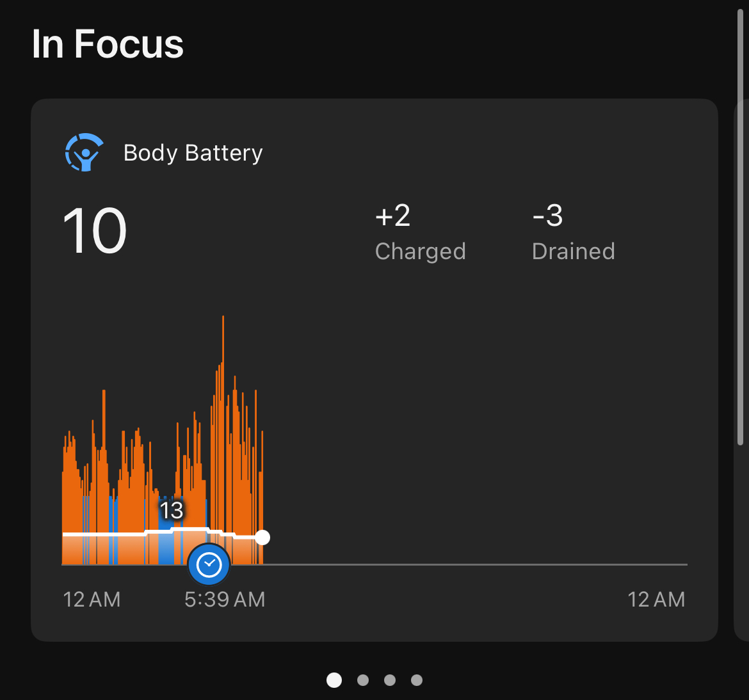Tap the blue clock marker on the timeline
The width and height of the screenshot is (749, 700).
coord(209,564)
